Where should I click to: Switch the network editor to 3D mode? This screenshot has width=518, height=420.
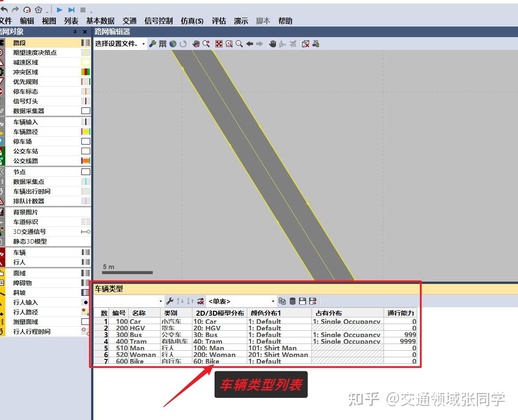tap(315, 43)
